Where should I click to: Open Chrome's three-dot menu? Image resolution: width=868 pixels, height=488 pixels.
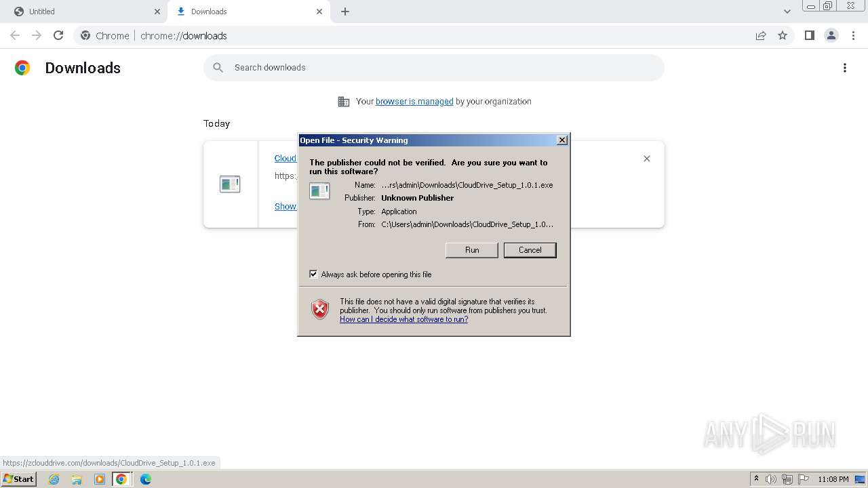pos(853,36)
